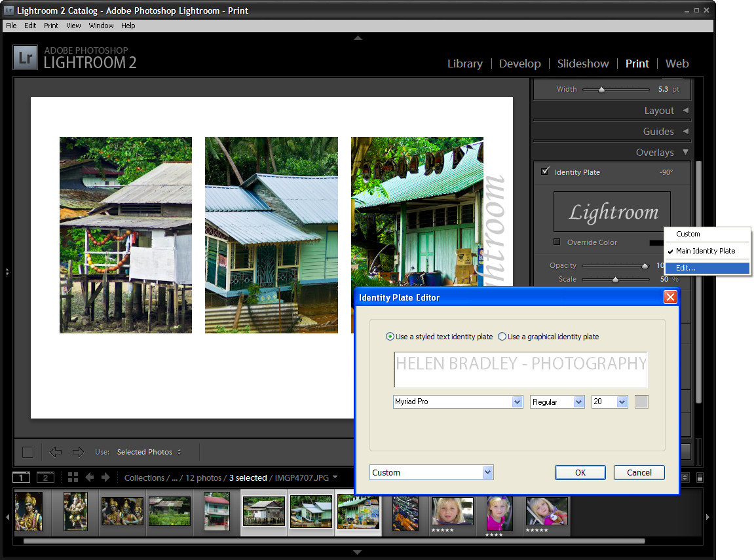This screenshot has width=754, height=560.
Task: Select the golden statue first filmstrip thumbnail
Action: [29, 511]
